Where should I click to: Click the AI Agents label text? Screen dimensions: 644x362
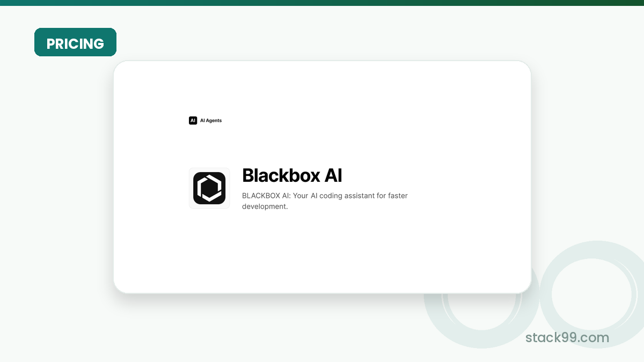coord(211,121)
